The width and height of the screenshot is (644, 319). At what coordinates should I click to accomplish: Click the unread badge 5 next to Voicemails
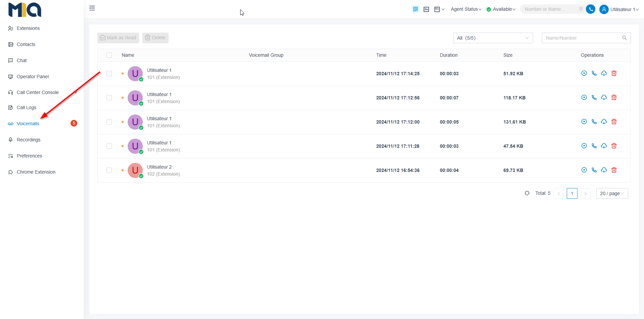74,123
